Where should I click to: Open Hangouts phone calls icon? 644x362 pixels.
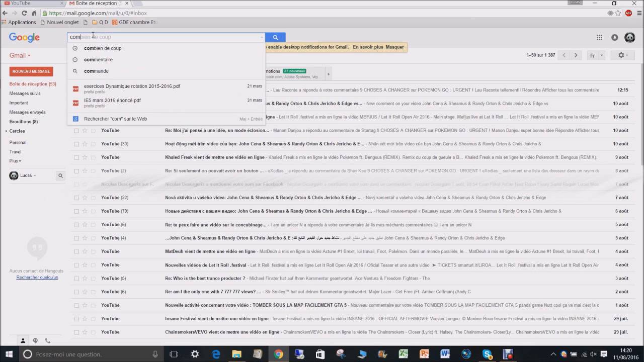pos(48,340)
